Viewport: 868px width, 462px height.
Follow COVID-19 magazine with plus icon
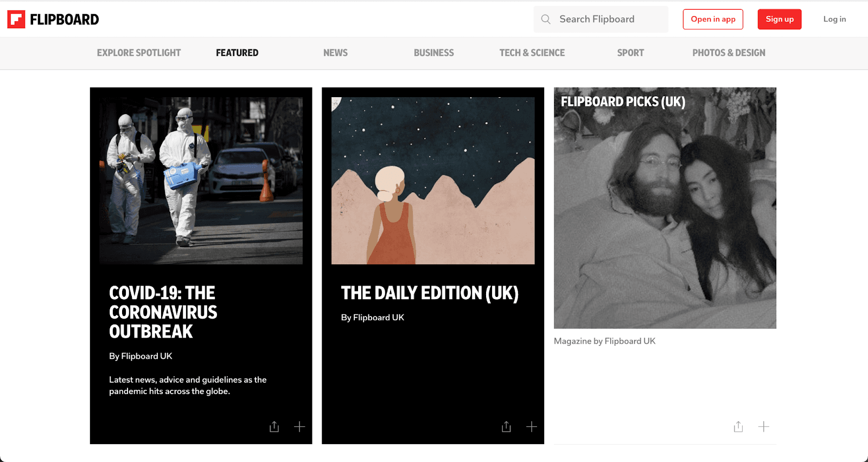(299, 427)
